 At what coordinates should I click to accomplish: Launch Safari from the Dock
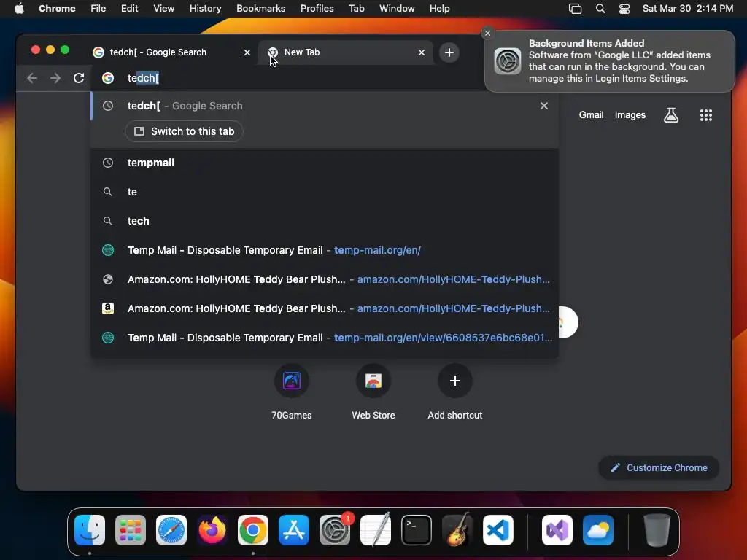coord(171,530)
